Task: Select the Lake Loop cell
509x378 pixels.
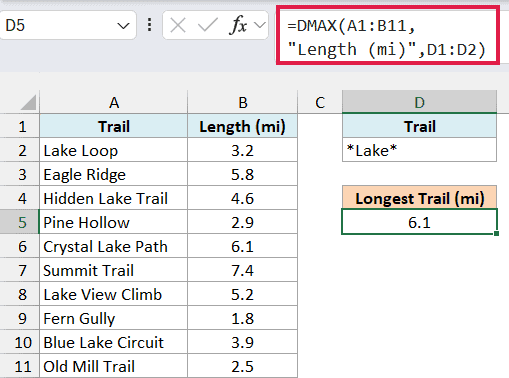Action: (114, 150)
